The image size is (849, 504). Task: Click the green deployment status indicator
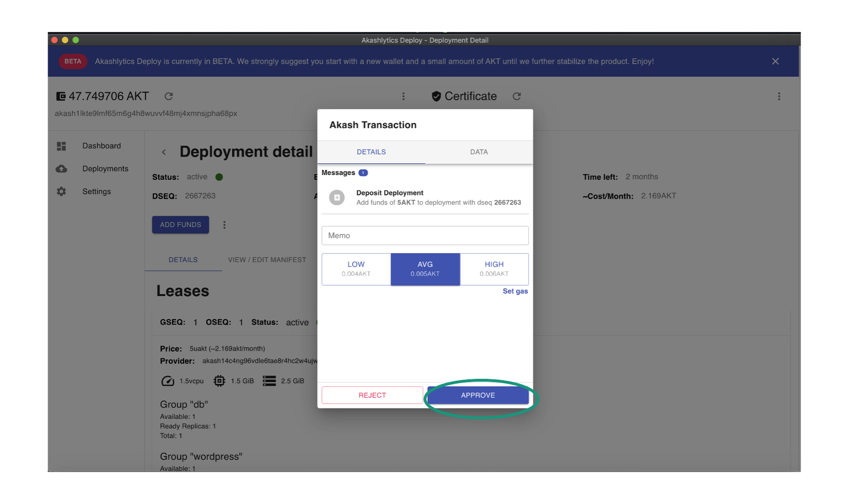pyautogui.click(x=219, y=177)
